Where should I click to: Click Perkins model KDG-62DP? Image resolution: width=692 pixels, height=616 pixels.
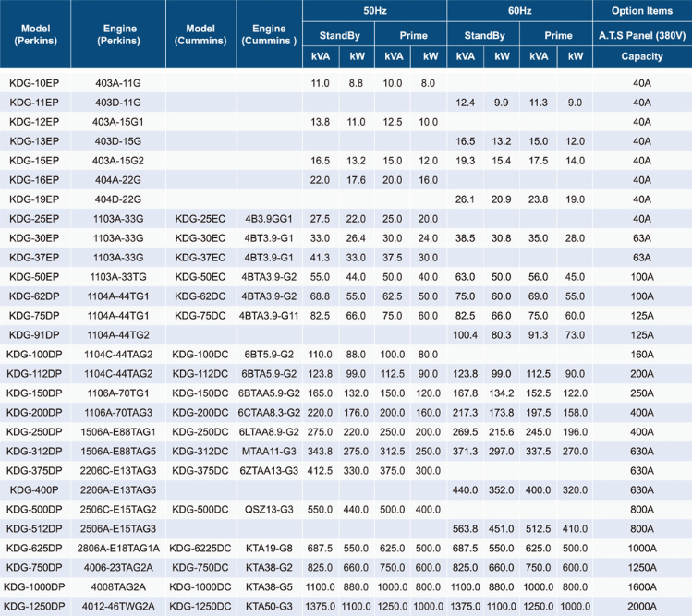click(34, 296)
